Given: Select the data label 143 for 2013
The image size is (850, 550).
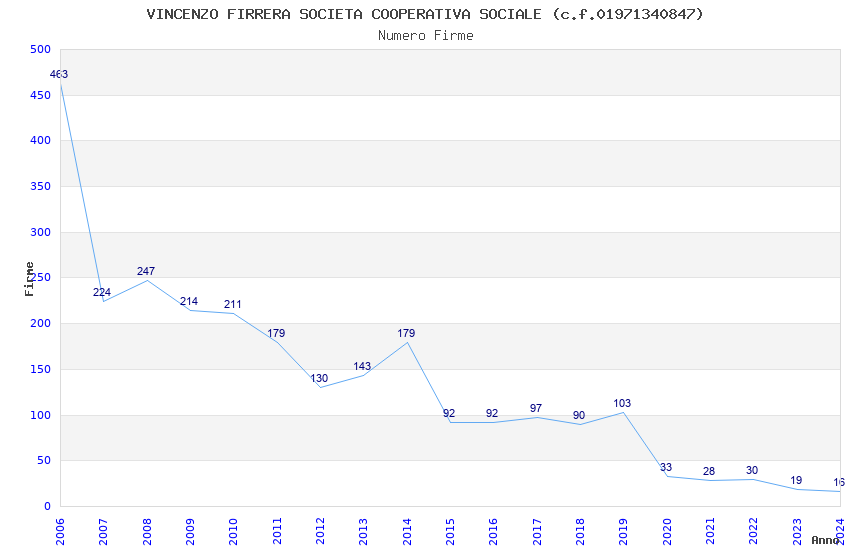Looking at the screenshot, I should [x=362, y=366].
